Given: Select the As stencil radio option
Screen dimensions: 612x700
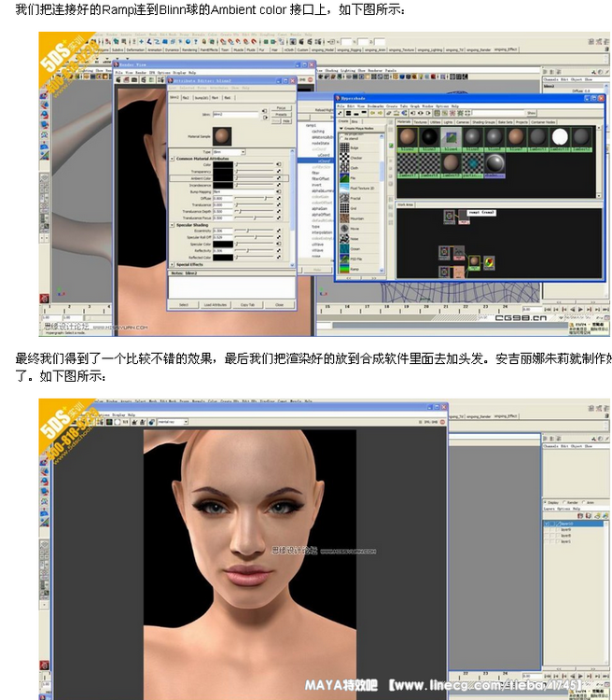Looking at the screenshot, I should (x=342, y=139).
